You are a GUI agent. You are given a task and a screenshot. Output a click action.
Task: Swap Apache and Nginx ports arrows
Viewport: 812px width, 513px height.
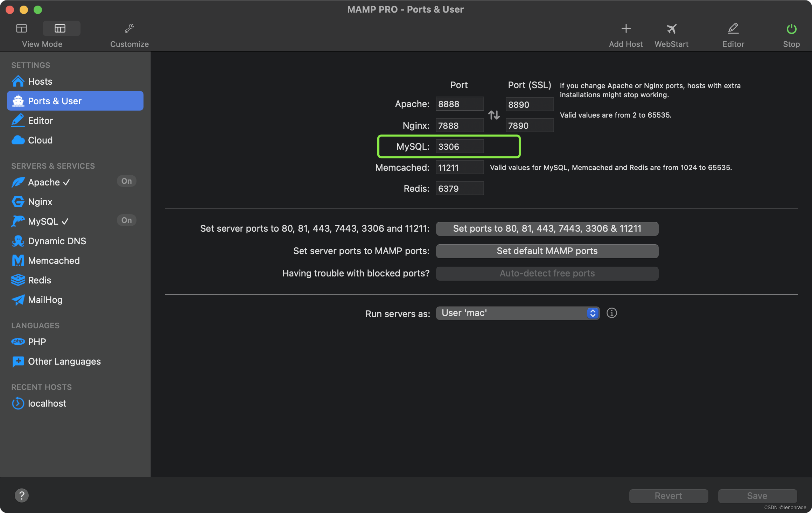[x=494, y=115]
